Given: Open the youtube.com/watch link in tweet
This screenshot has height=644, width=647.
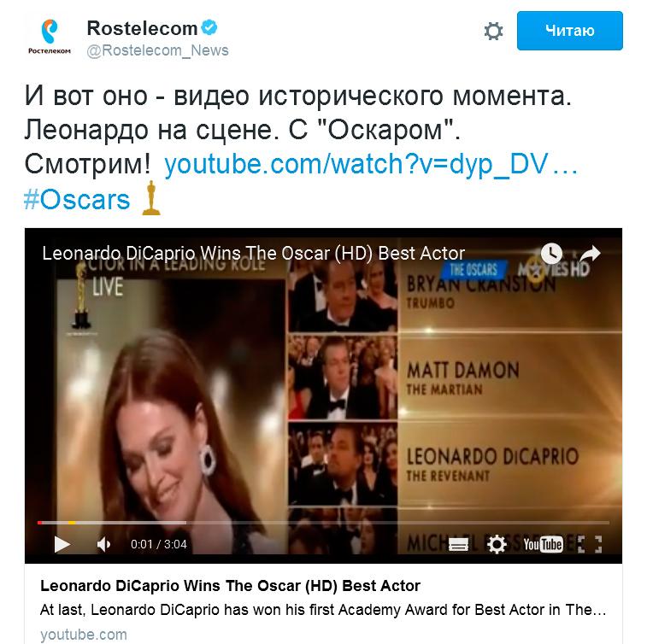Looking at the screenshot, I should [x=371, y=164].
